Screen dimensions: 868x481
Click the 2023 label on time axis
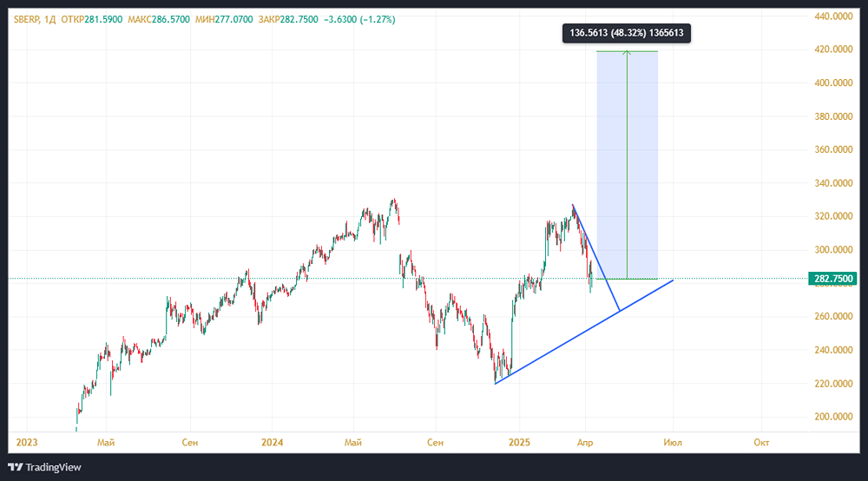26,442
